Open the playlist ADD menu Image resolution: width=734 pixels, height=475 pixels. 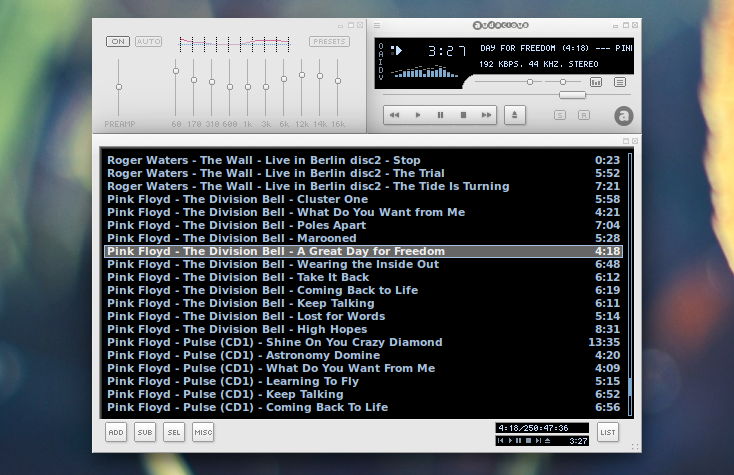click(x=116, y=432)
